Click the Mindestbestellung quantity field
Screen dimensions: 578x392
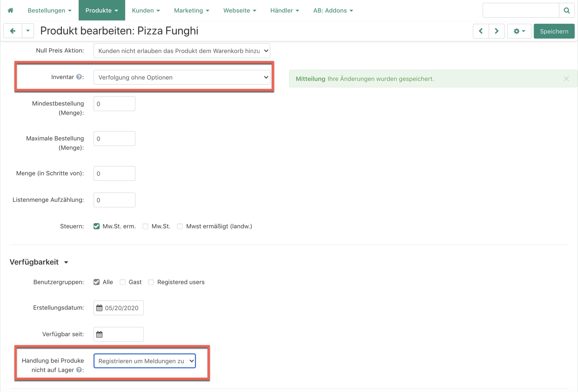click(x=114, y=104)
